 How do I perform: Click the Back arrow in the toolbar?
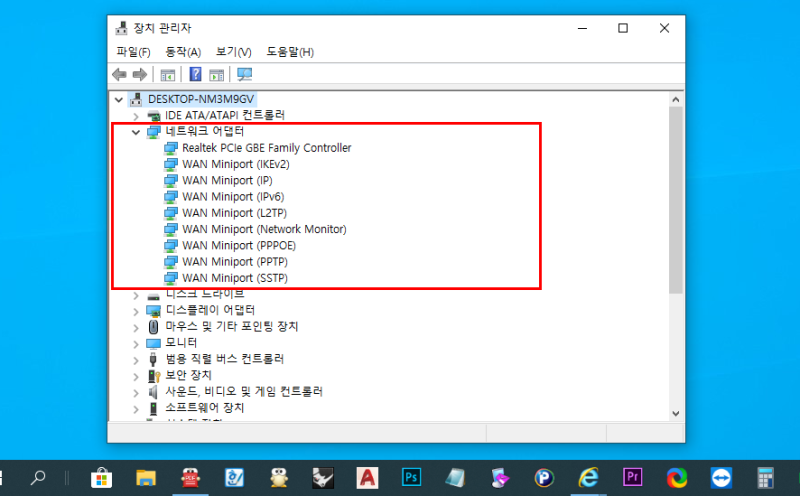pyautogui.click(x=119, y=75)
